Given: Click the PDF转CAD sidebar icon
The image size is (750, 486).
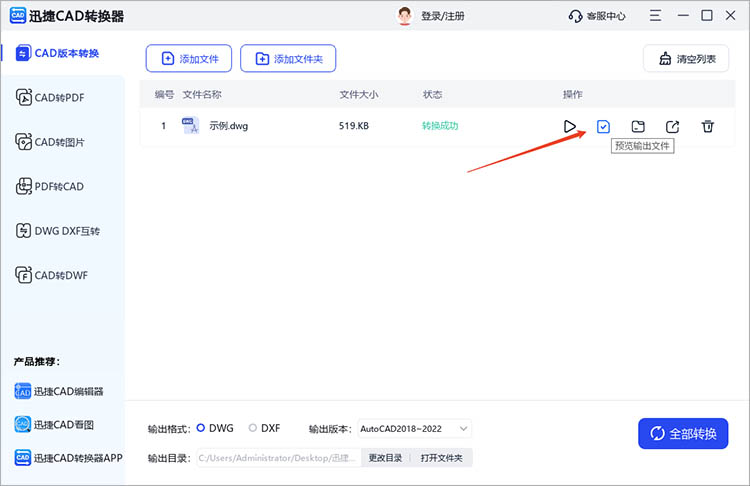Looking at the screenshot, I should click(23, 186).
